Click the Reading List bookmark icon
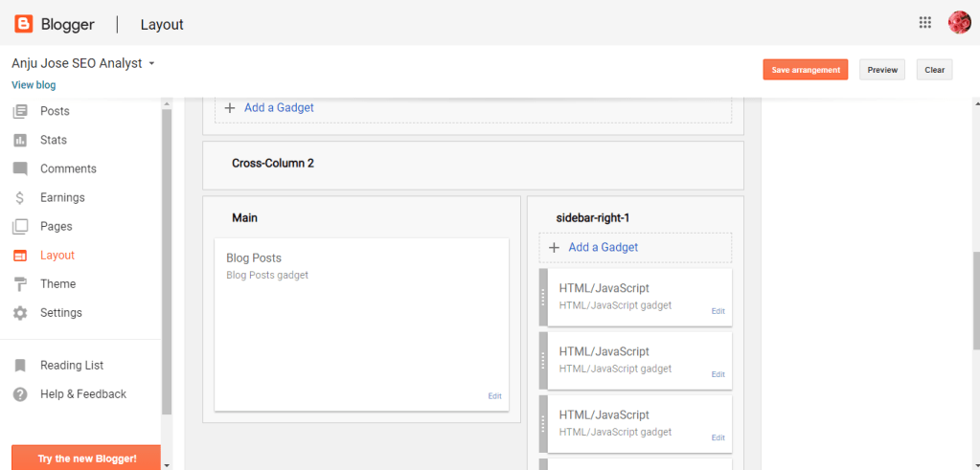The width and height of the screenshot is (980, 470). 20,365
